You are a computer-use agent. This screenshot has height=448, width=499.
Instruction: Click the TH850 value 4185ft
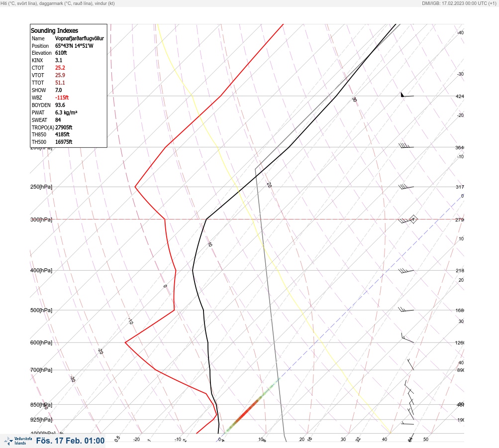[62, 134]
